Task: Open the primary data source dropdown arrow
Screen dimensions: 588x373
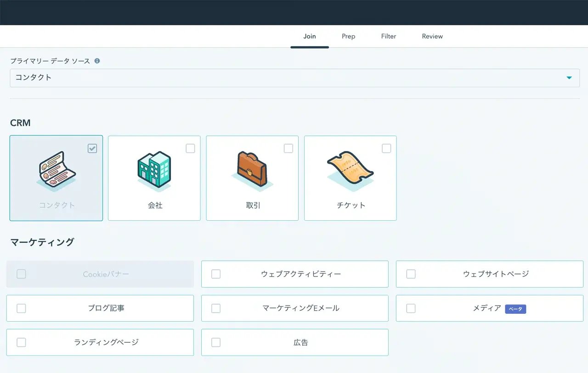Action: [569, 78]
